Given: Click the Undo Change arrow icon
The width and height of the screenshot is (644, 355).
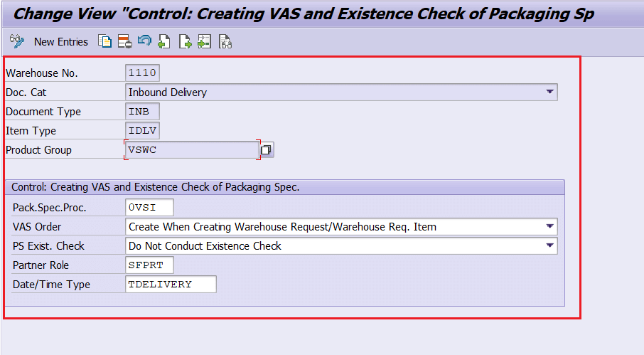Looking at the screenshot, I should point(144,41).
